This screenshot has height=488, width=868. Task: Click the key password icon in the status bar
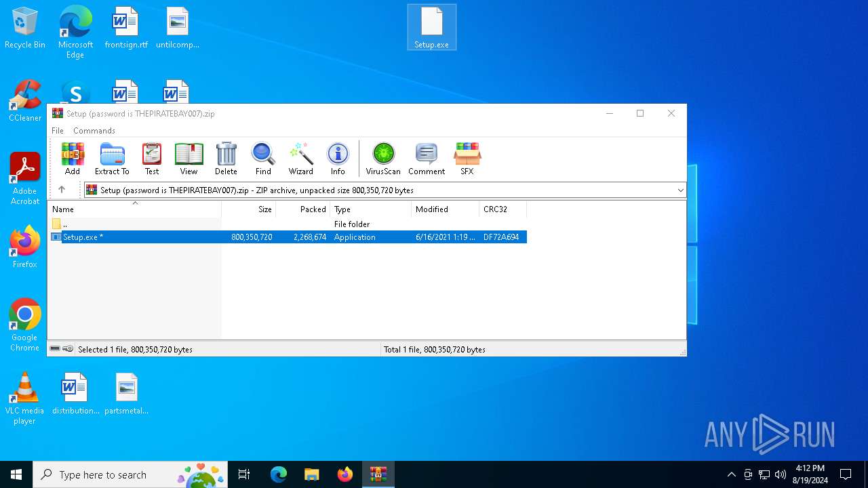tap(68, 349)
